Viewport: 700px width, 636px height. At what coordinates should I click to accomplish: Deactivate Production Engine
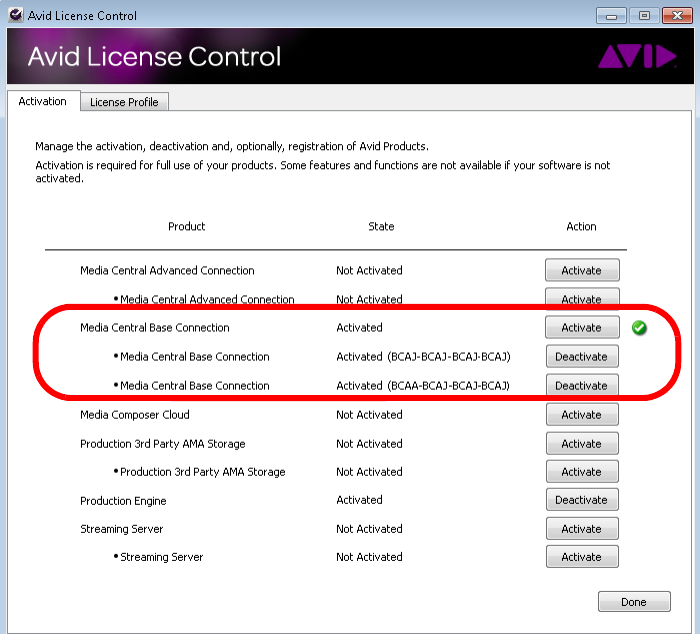pos(582,499)
